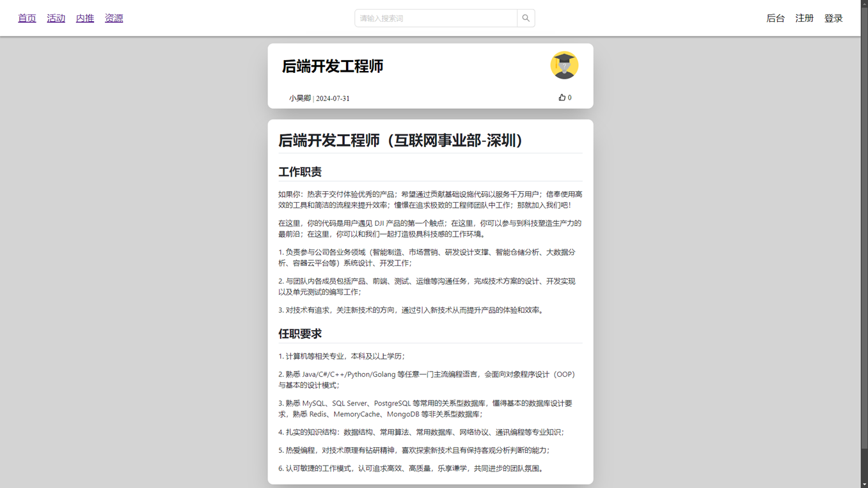Open the 资源 page
This screenshot has width=868, height=488.
[114, 18]
